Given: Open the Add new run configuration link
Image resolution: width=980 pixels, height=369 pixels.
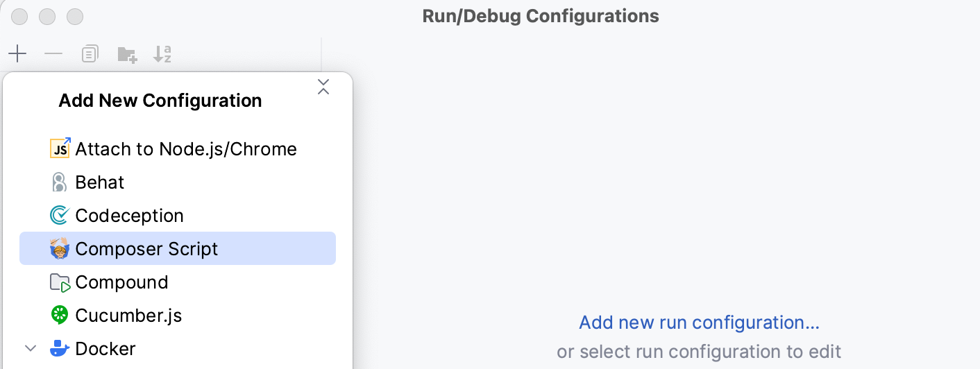Looking at the screenshot, I should [699, 323].
